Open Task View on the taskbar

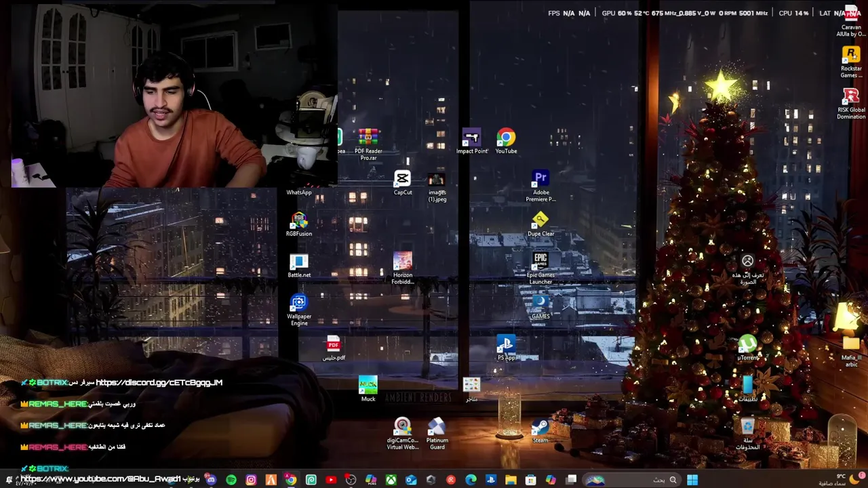click(x=571, y=480)
